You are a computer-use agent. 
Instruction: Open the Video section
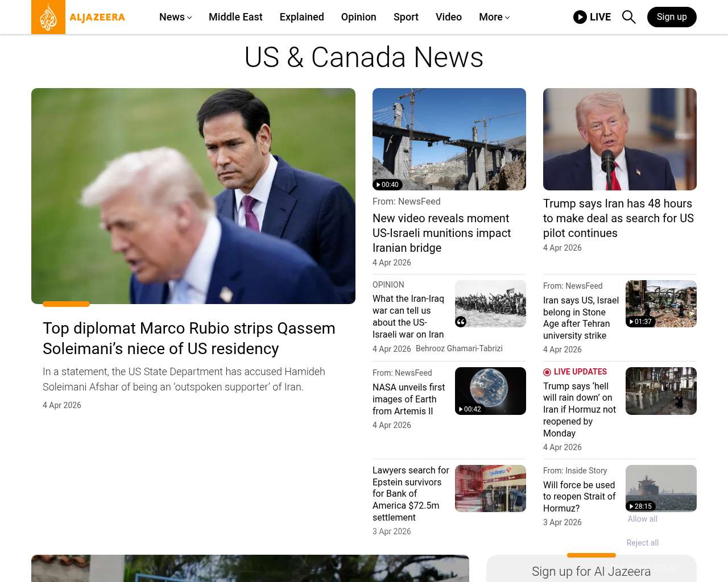coord(449,17)
